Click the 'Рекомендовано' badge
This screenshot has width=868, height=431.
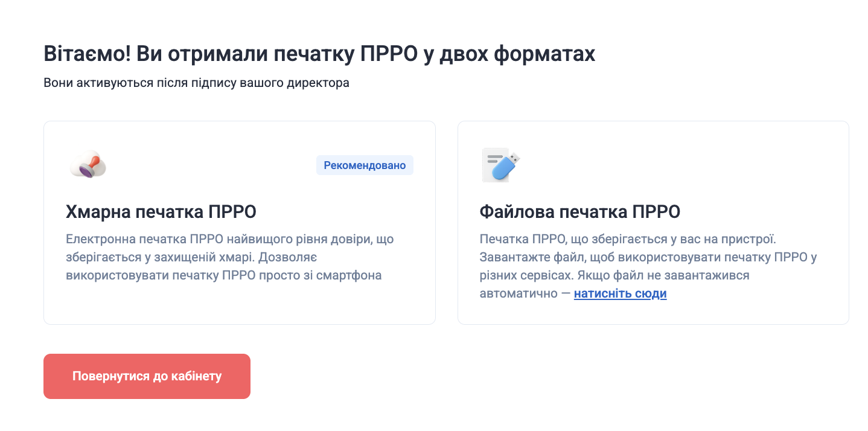tap(365, 165)
